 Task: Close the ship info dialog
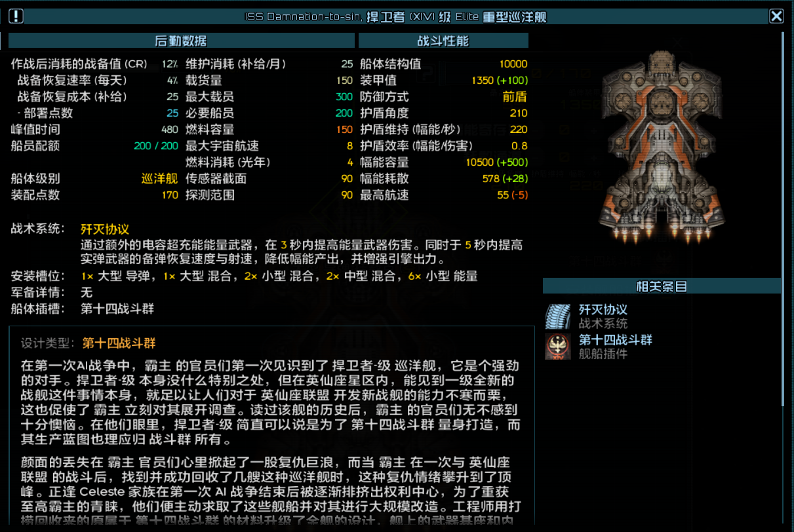tap(776, 16)
